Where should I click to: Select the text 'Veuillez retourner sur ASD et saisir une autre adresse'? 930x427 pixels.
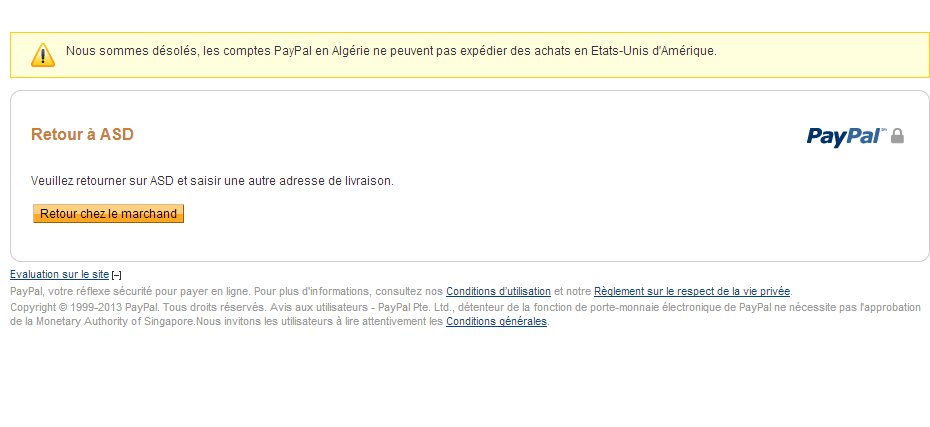click(177, 181)
